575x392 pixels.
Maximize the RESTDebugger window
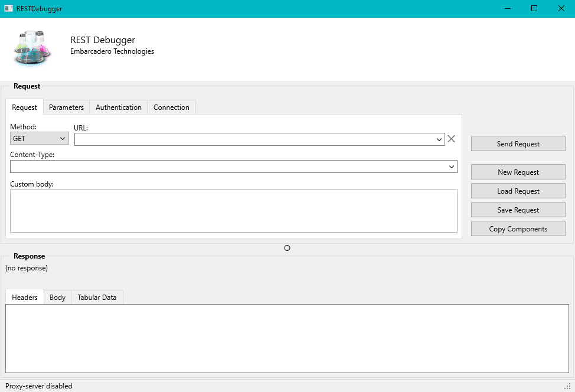(534, 8)
